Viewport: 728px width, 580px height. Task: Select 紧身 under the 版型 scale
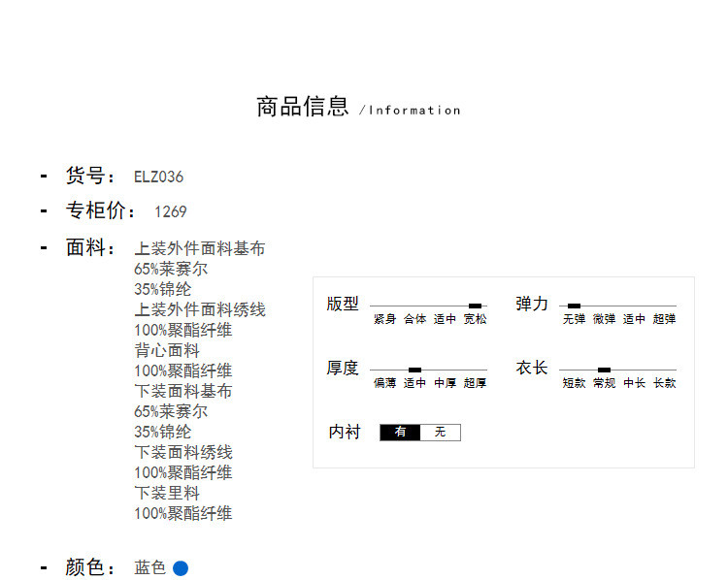tap(385, 319)
